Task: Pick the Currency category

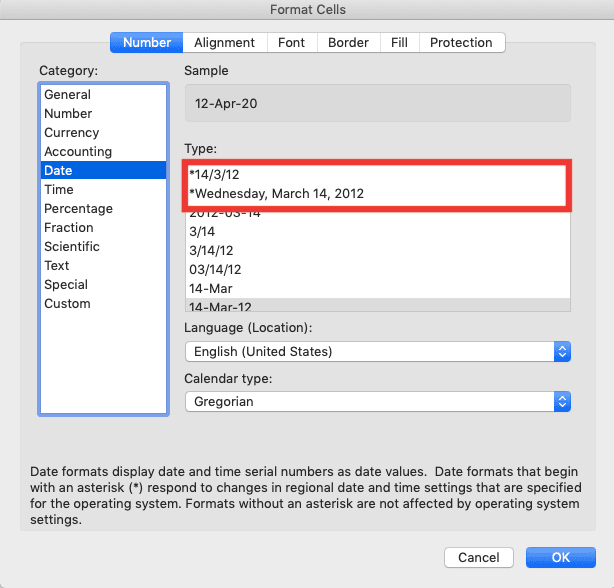Action: tap(103, 132)
